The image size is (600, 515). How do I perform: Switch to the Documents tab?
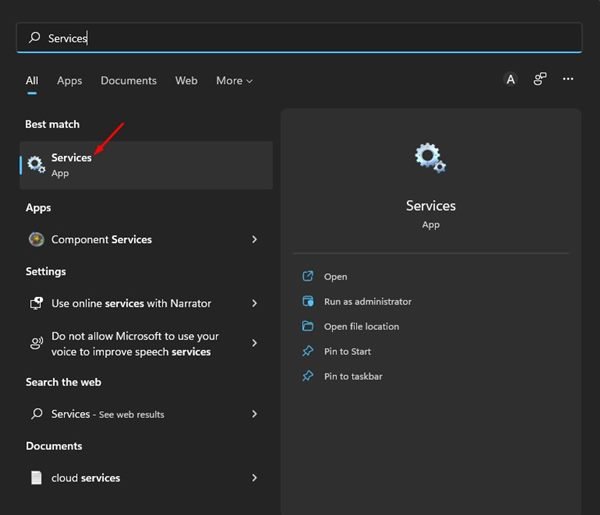pos(129,81)
